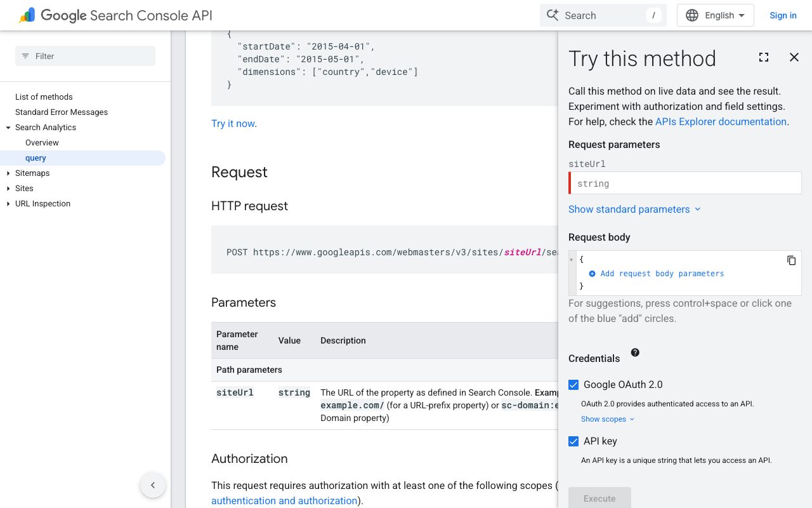
Task: Click the globe language icon
Action: [x=692, y=15]
